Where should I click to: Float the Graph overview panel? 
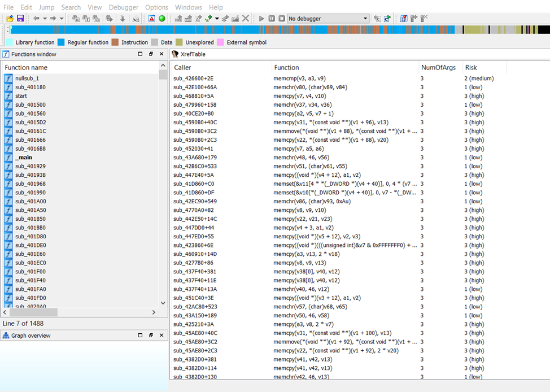pyautogui.click(x=151, y=336)
